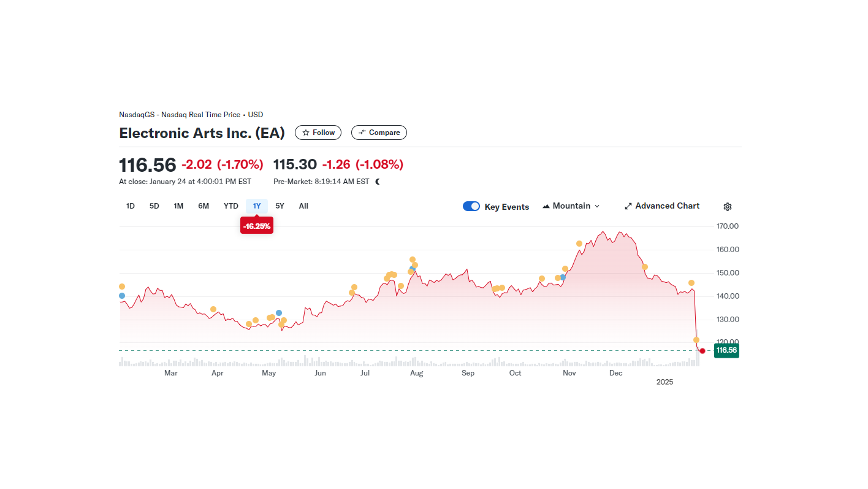Click the pre-market price 115.30
Screen dimensions: 868x489
[x=295, y=164]
